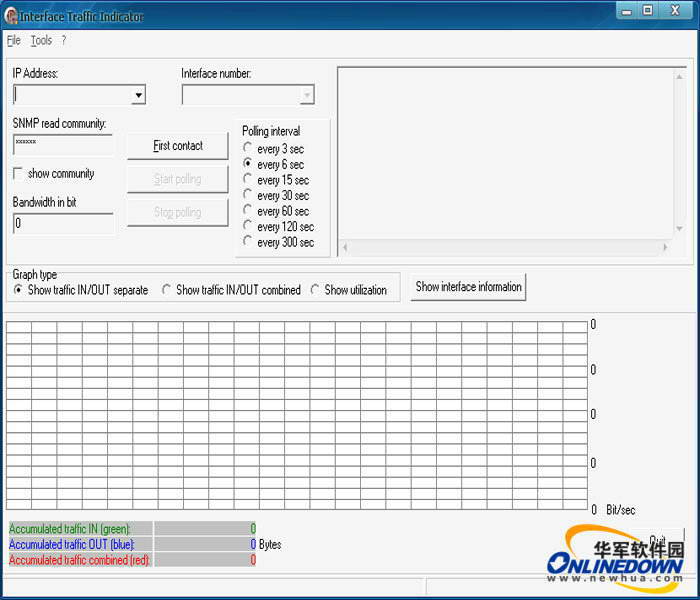Click the Stop polling button
The image size is (700, 600).
178,212
